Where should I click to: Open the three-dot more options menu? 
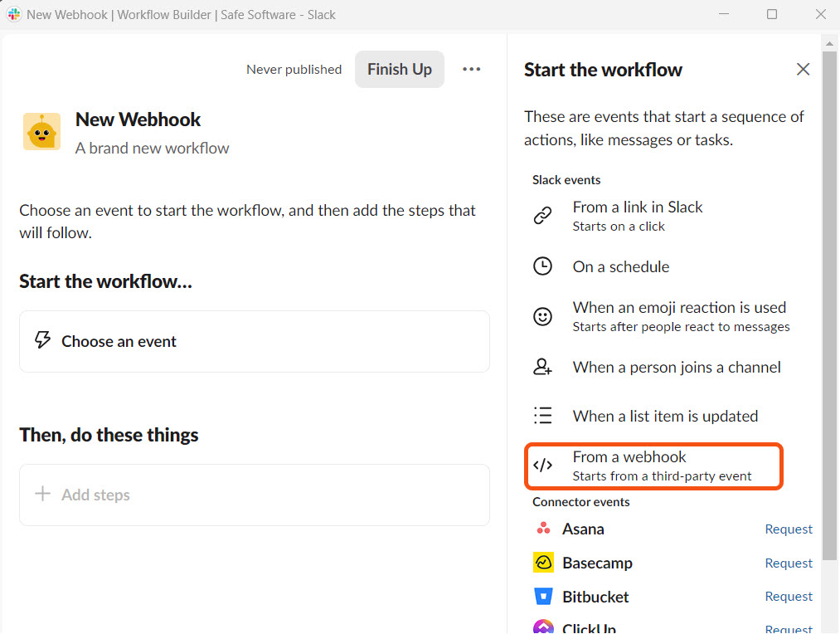point(472,69)
